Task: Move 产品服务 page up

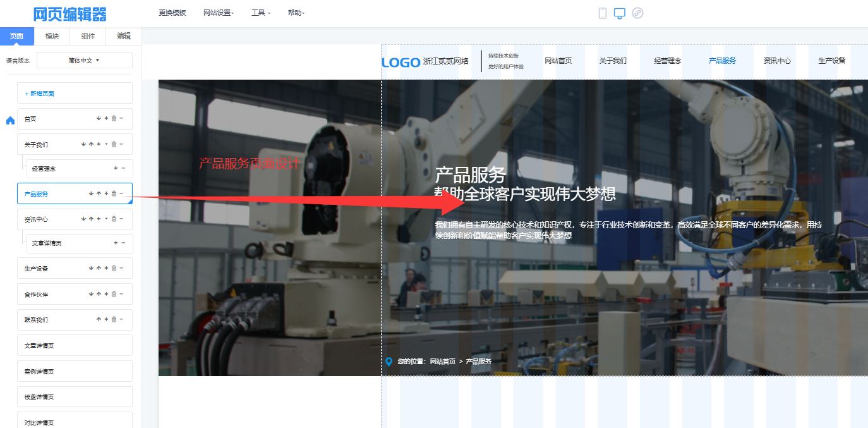Action: [99, 193]
